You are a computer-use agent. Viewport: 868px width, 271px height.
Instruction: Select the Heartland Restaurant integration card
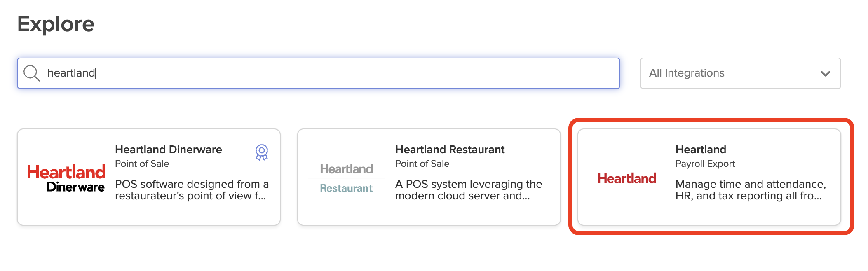(429, 177)
